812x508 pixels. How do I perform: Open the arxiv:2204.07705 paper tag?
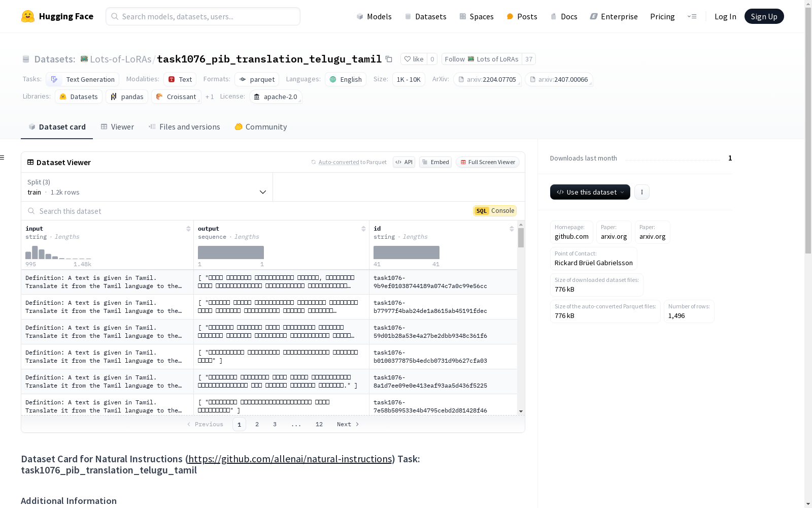[487, 79]
